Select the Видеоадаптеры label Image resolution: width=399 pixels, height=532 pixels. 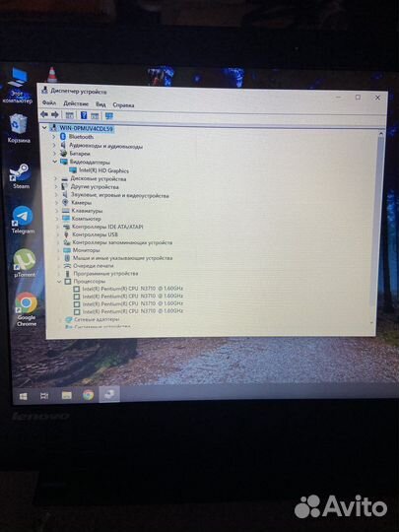pyautogui.click(x=90, y=163)
